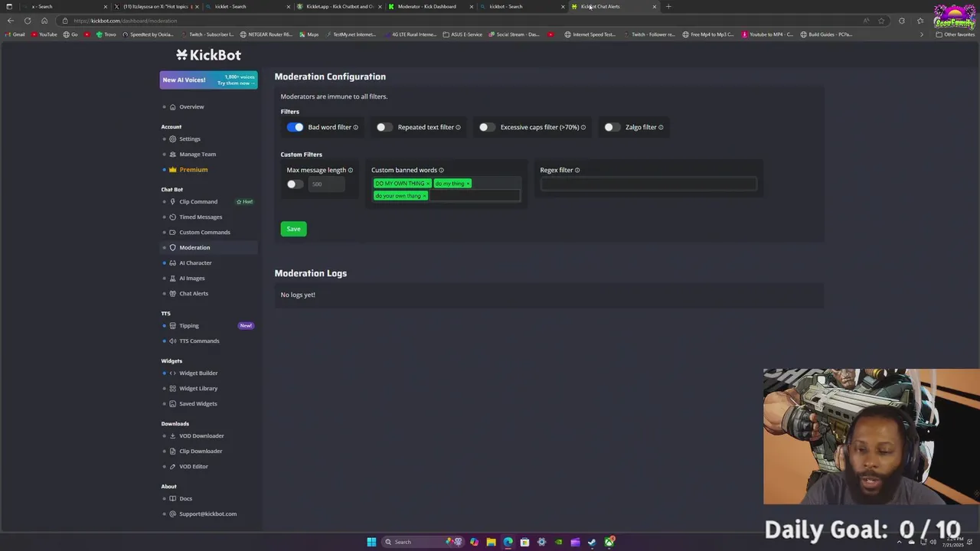
Task: Remove the 'do your own thang' banned word tag
Action: tap(424, 196)
